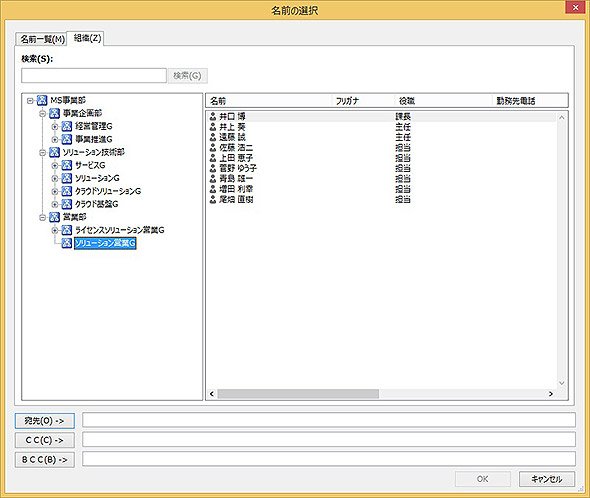Click the CC(C) button
This screenshot has height=498, width=590.
[x=45, y=440]
